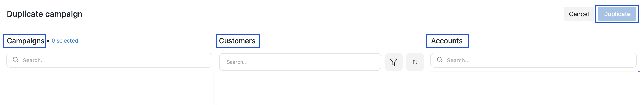Click the bullet dot beside Campaigns heading

pyautogui.click(x=48, y=41)
